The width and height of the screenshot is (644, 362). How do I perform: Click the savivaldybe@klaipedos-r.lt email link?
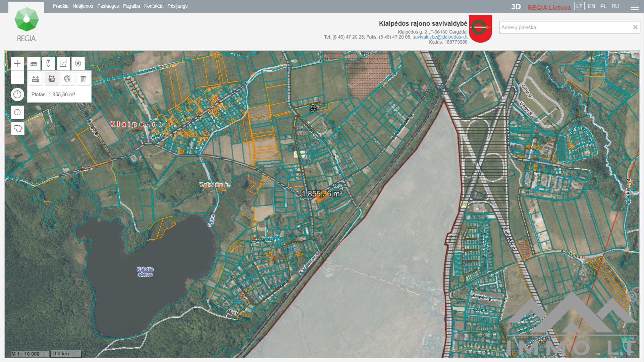[440, 37]
